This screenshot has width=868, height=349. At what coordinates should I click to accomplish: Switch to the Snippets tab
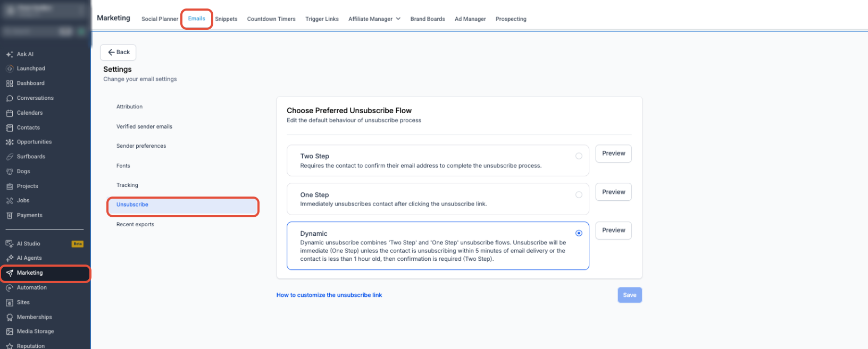(x=226, y=19)
